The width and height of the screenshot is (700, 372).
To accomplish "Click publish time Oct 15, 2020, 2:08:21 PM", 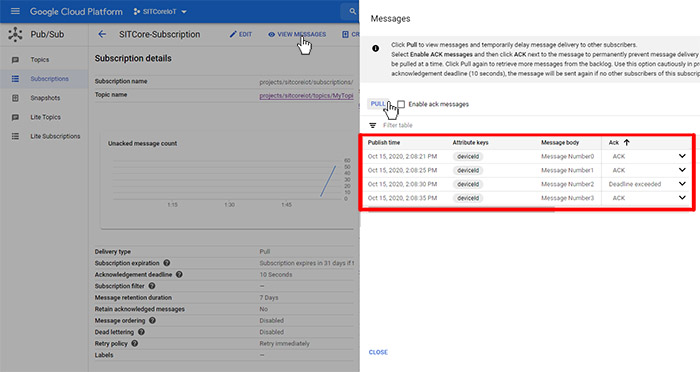I will click(x=402, y=157).
